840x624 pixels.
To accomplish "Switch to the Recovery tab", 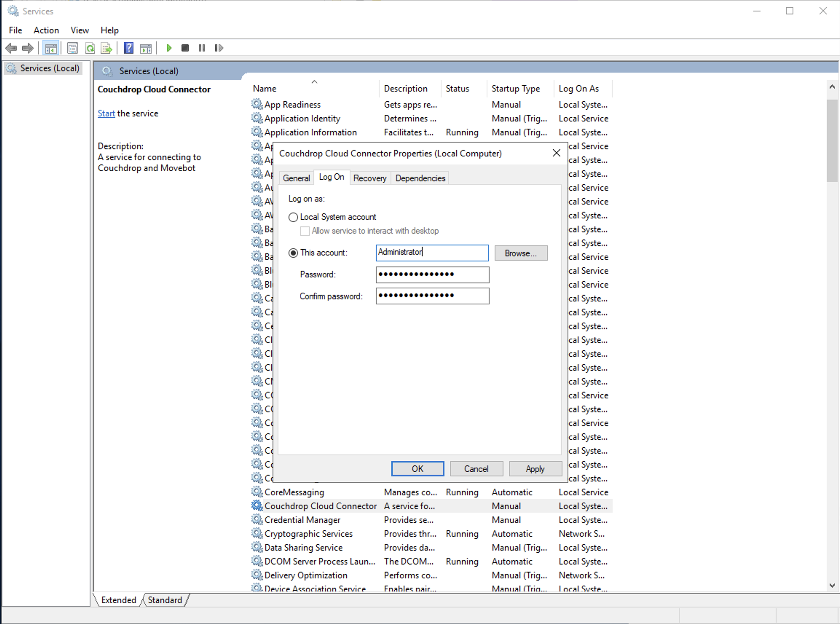I will (370, 178).
